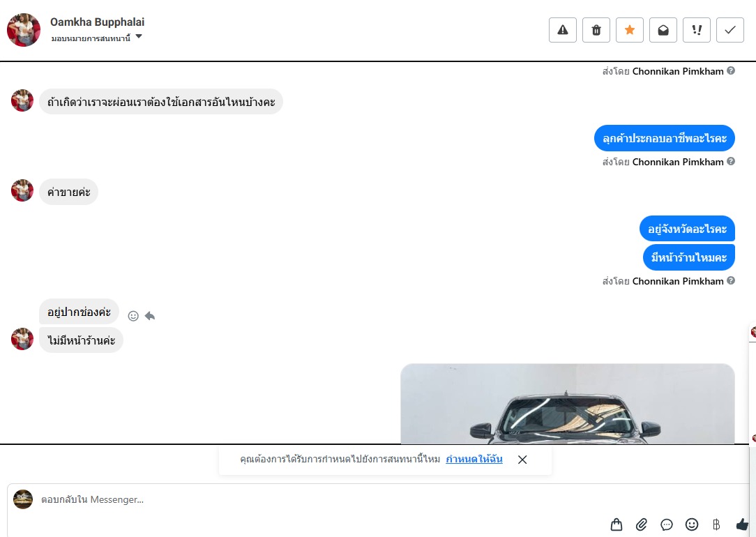
Task: Delete conversation using trash icon
Action: point(596,30)
